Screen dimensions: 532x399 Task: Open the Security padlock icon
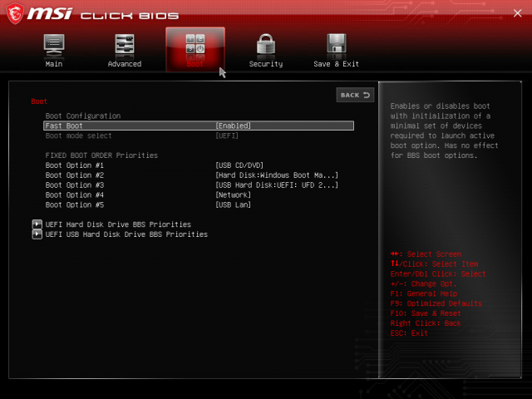266,45
